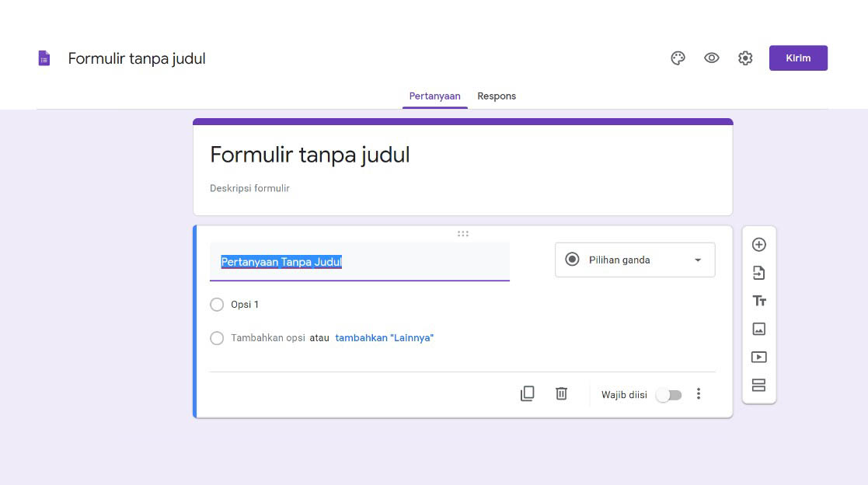The height and width of the screenshot is (485, 868).
Task: Edit the Opsi 1 option text
Action: (245, 305)
